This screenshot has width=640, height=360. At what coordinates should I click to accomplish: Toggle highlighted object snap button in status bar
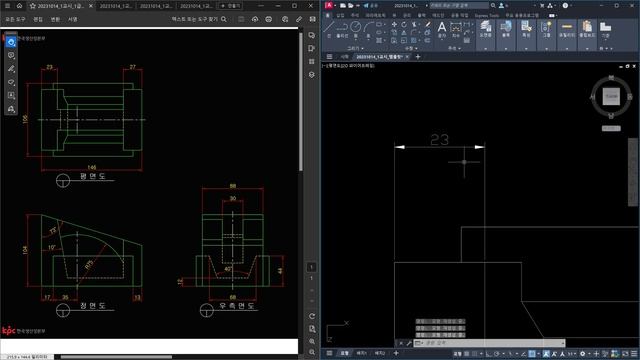coord(532,353)
